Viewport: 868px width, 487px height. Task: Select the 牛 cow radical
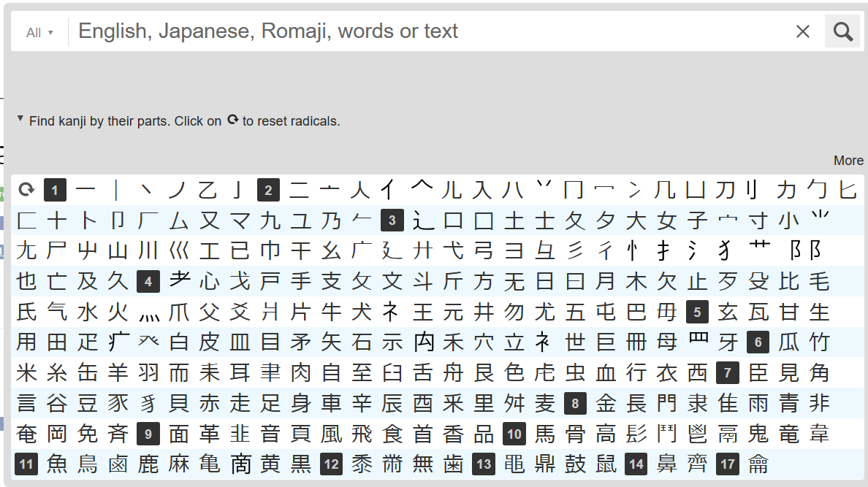(x=332, y=312)
